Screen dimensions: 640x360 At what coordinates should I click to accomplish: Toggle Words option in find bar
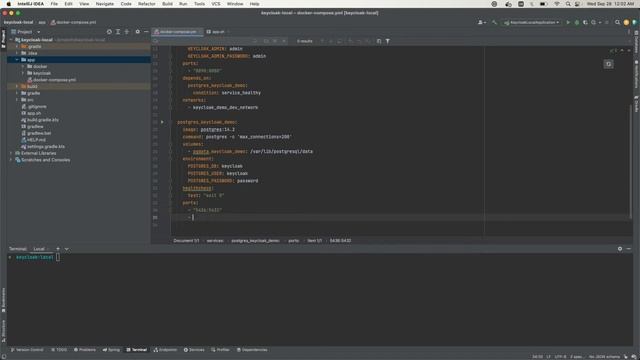[x=275, y=41]
